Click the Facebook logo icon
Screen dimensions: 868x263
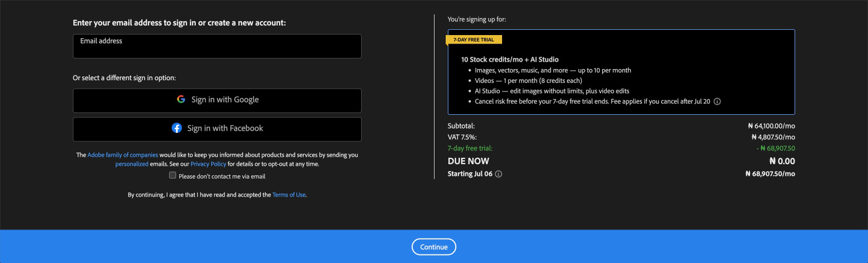click(x=177, y=128)
